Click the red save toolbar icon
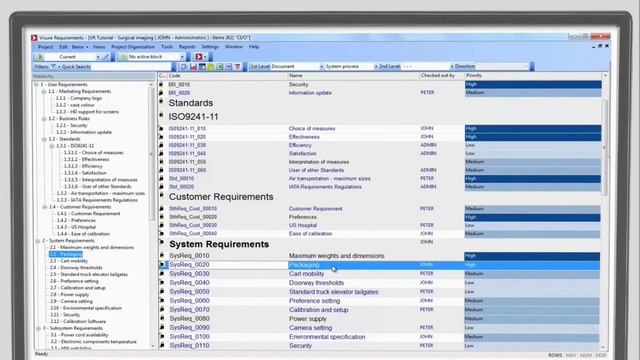 (193, 67)
